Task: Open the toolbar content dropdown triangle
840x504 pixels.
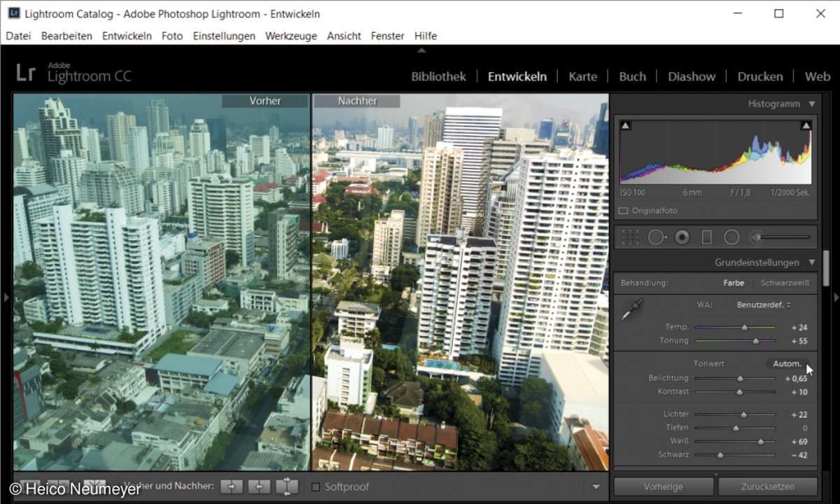Action: [596, 487]
